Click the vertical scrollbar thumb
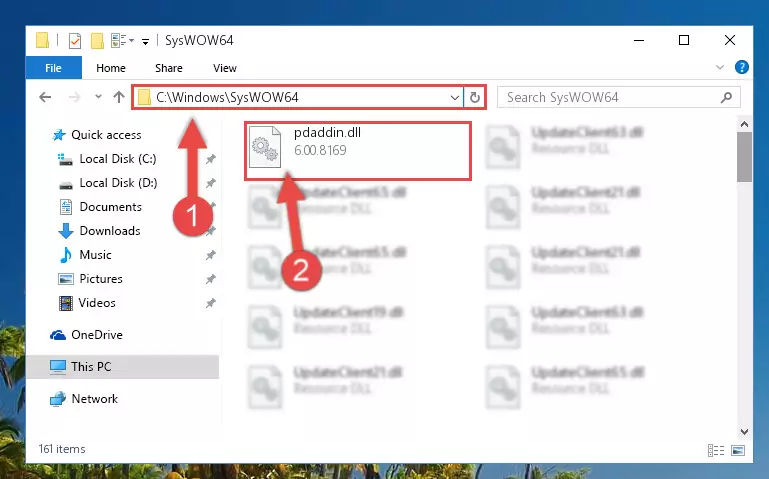Image resolution: width=769 pixels, height=479 pixels. 744,157
